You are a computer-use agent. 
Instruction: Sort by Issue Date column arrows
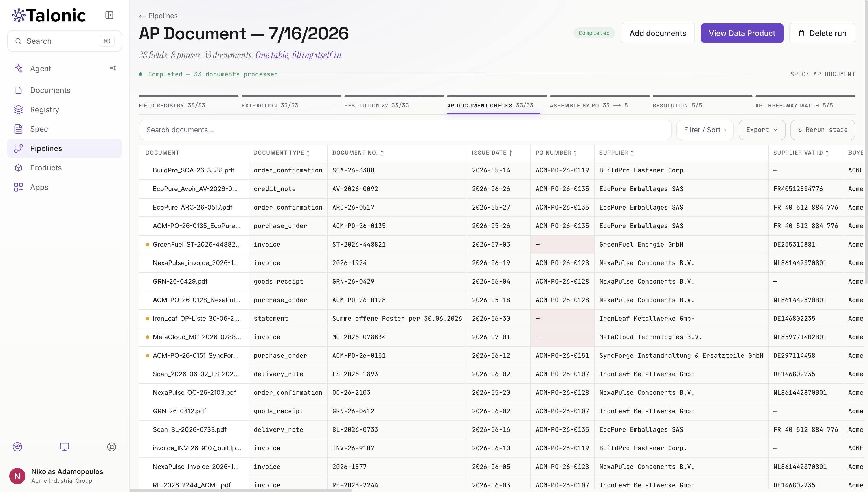(510, 153)
